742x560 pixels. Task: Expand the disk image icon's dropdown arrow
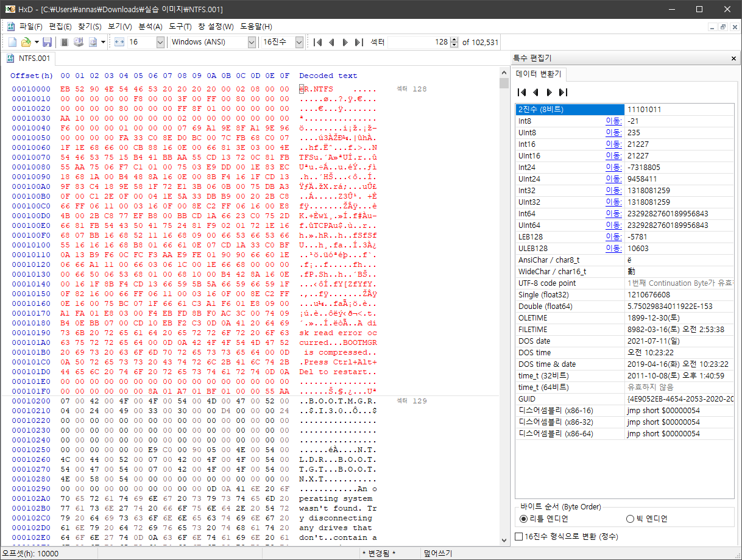coord(103,42)
